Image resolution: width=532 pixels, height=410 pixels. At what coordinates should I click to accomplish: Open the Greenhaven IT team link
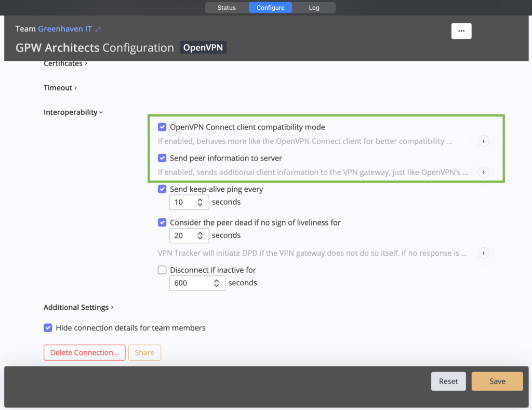click(x=65, y=29)
